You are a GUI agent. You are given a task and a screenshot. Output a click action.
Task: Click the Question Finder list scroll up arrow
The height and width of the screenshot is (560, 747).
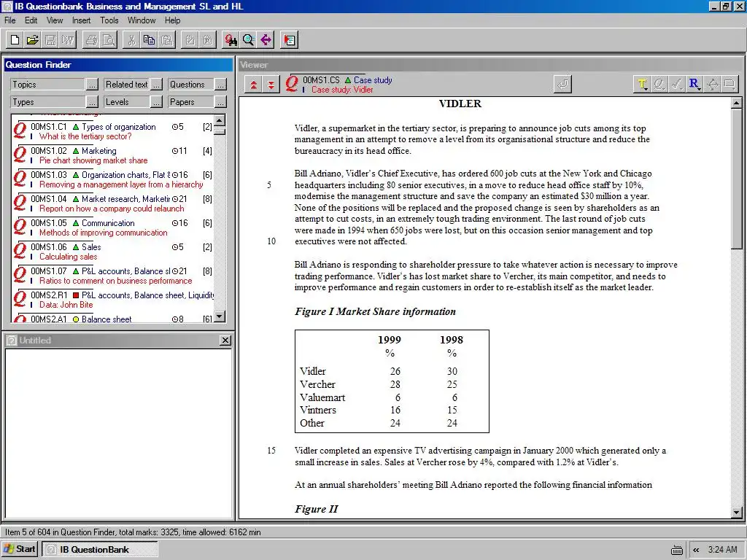(x=219, y=120)
